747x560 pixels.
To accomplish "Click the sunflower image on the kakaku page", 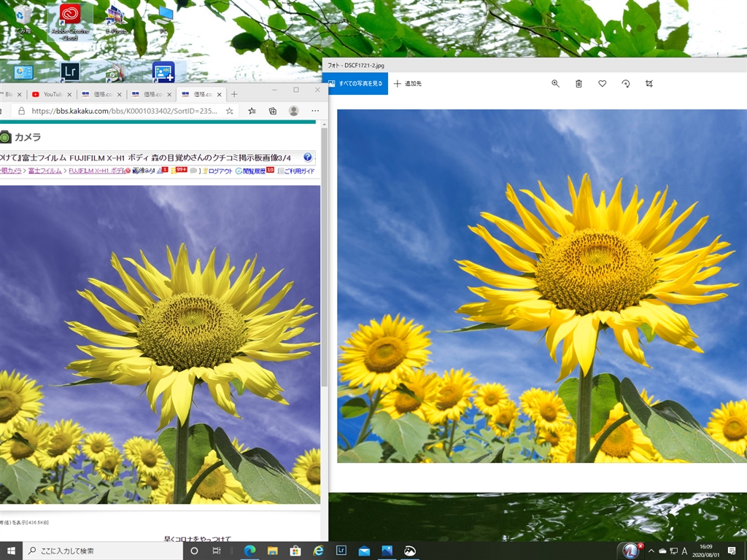I will click(160, 345).
